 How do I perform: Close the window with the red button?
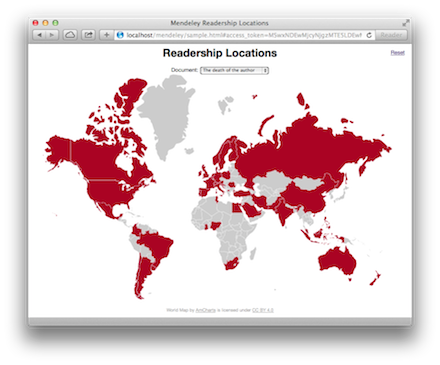click(x=35, y=23)
